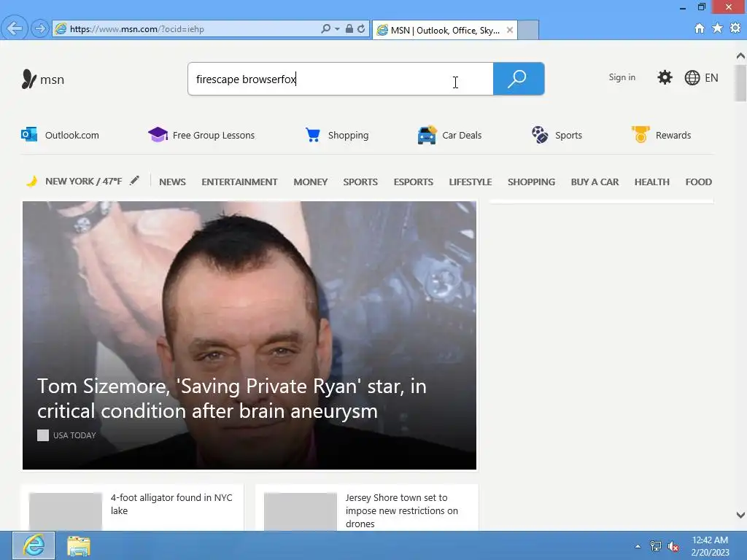Open File Explorer from the taskbar
747x560 pixels.
coord(79,545)
